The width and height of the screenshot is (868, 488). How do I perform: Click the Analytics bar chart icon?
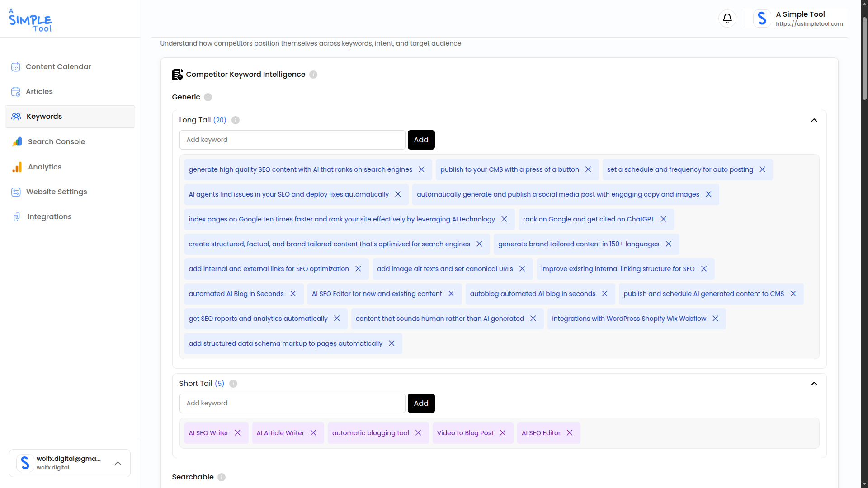coord(17,167)
